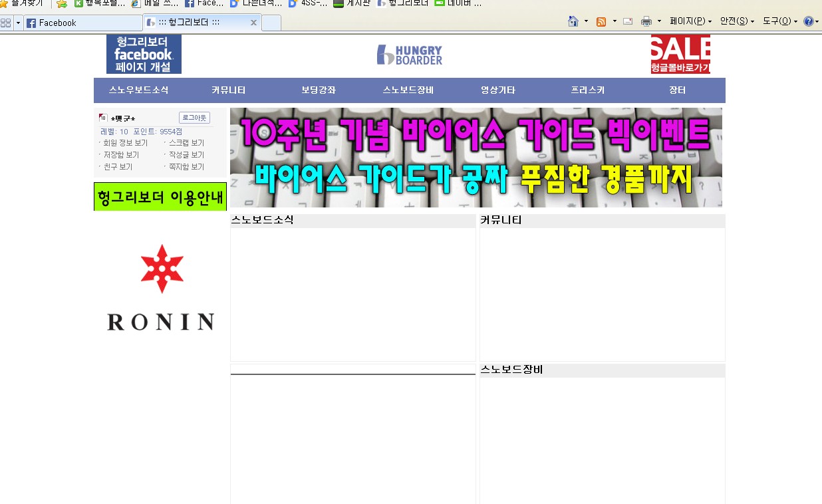Click the RSS feeds icon
Viewport: 822px width, 504px height.
tap(601, 21)
